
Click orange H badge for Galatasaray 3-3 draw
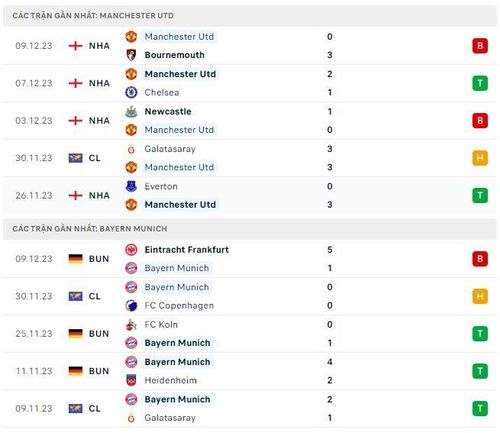click(x=480, y=158)
